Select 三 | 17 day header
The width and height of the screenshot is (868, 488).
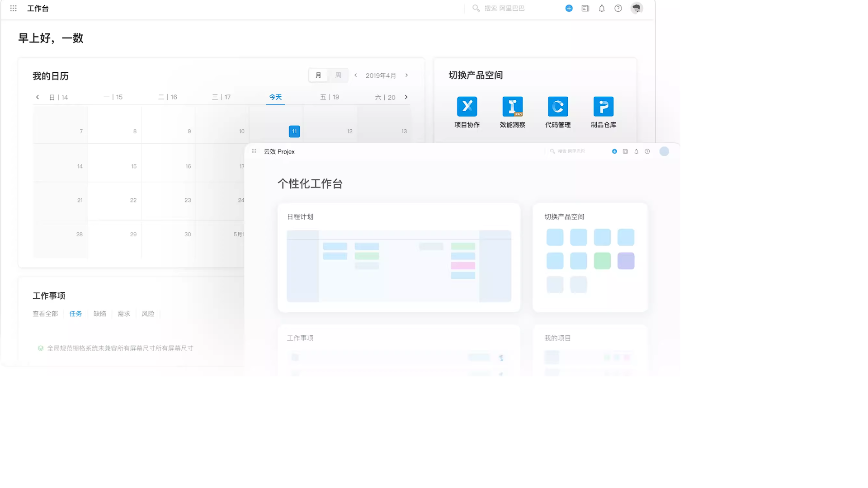(221, 97)
